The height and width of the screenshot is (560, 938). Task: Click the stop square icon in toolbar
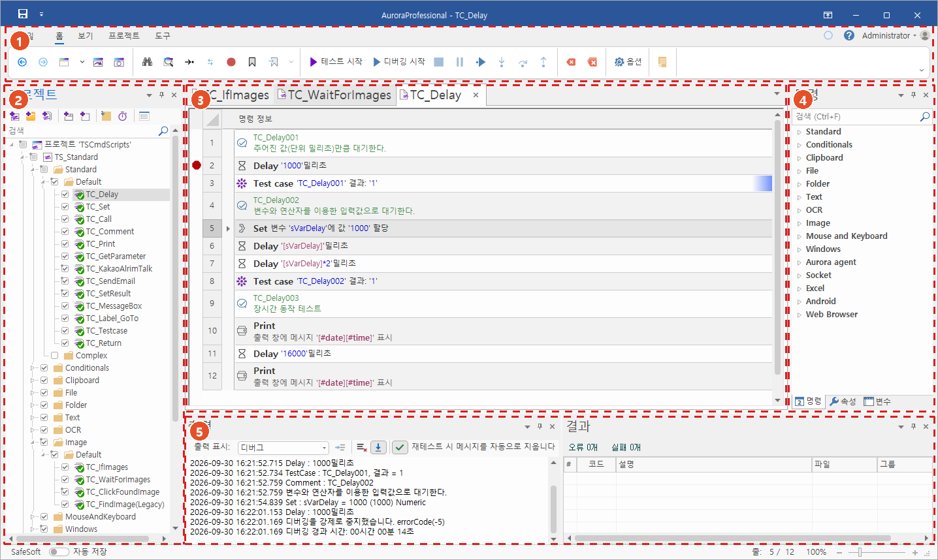[439, 62]
